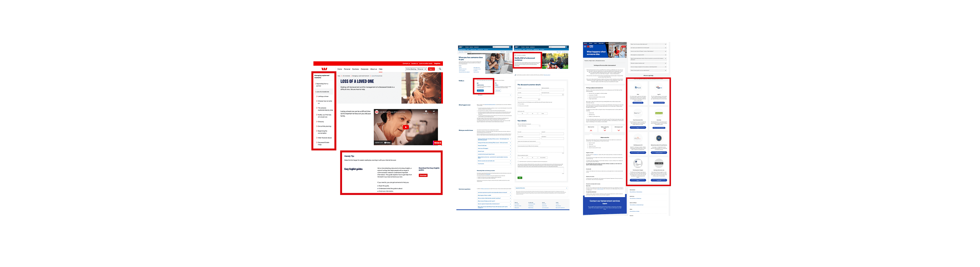Open the End-of-life planning sidebar link
This screenshot has height=267, width=980.
pyautogui.click(x=324, y=126)
